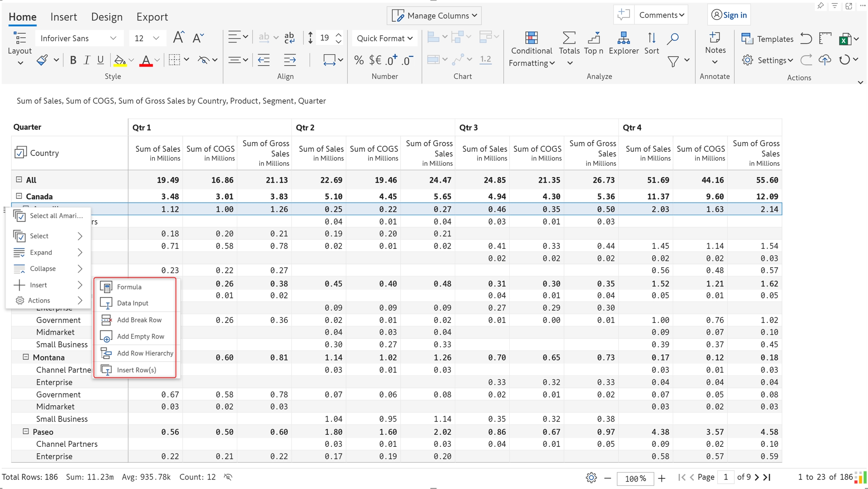This screenshot has height=489, width=868.
Task: Choose Add Break Row from submenu
Action: 139,320
